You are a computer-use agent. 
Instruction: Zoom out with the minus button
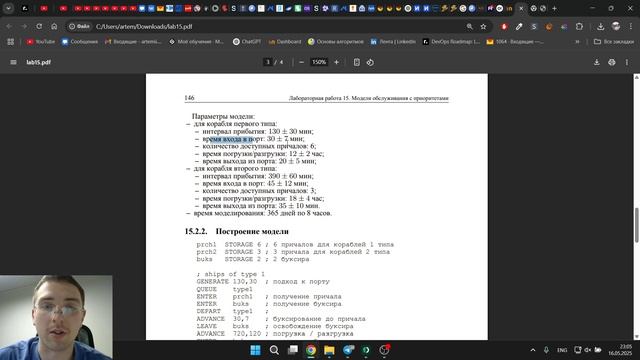[301, 62]
